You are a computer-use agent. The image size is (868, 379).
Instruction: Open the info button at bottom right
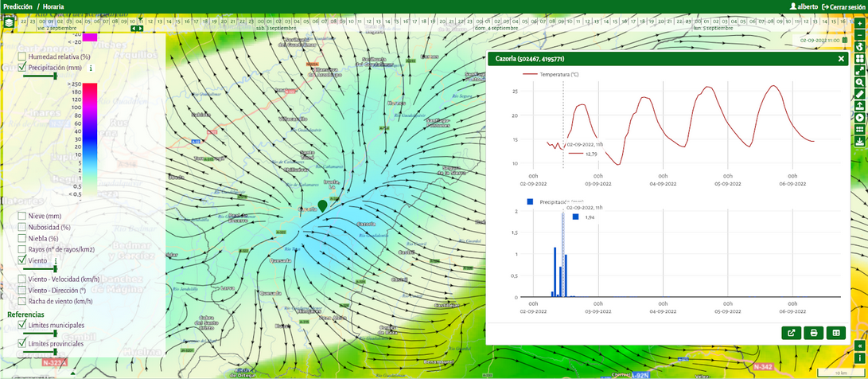(860, 358)
